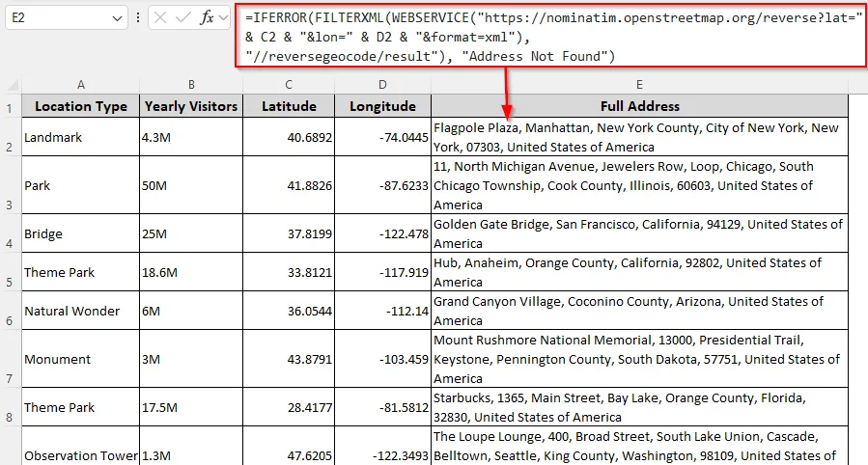Click the Insert Function fx icon
The width and height of the screenshot is (868, 465).
(x=207, y=17)
